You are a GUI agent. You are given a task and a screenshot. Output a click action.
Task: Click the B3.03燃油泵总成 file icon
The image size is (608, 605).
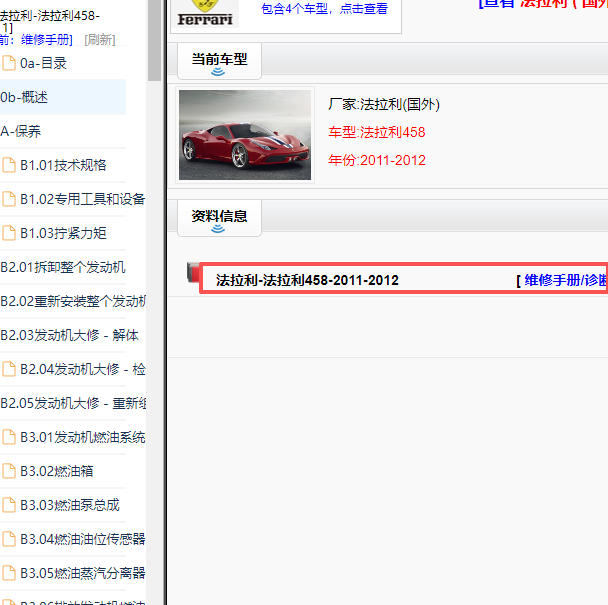point(9,505)
